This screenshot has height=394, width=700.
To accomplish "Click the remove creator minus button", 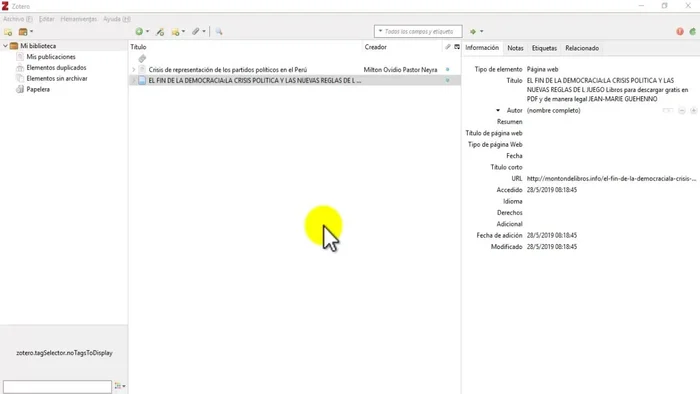I will pos(682,110).
